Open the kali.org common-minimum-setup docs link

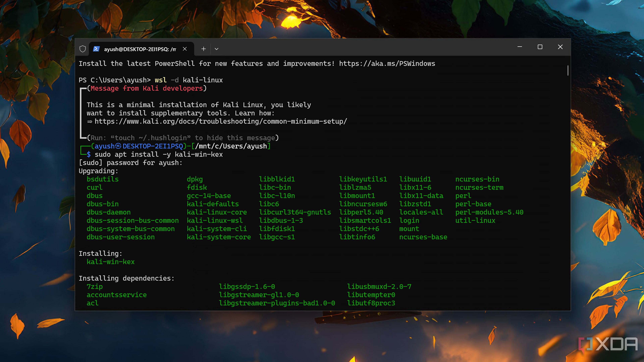221,121
